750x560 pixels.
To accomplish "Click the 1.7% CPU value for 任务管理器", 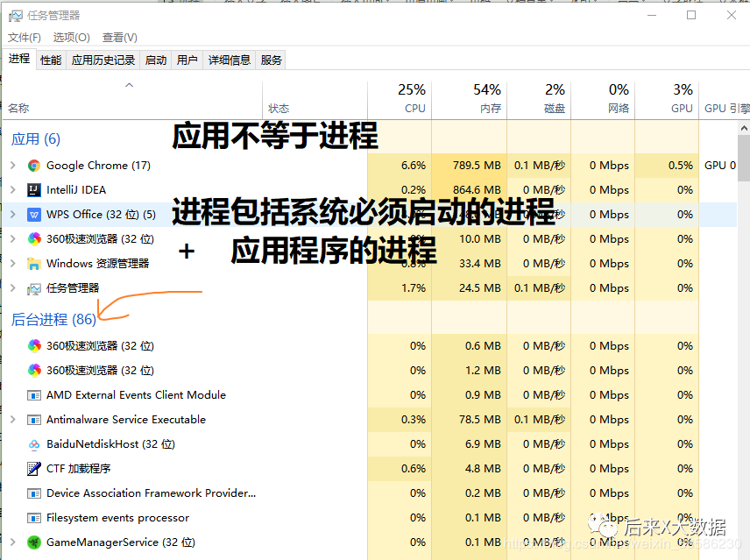I will coord(414,288).
